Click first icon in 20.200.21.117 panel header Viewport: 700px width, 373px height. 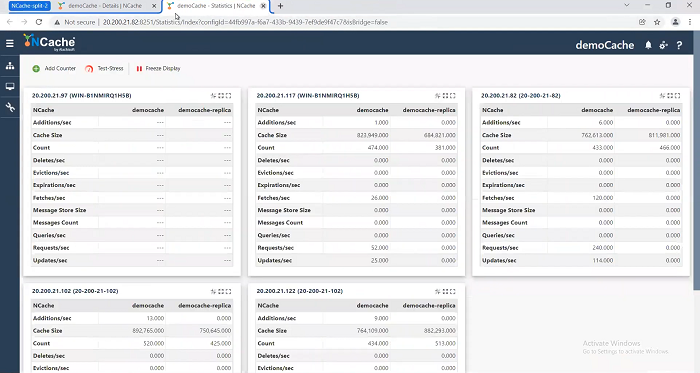click(438, 95)
